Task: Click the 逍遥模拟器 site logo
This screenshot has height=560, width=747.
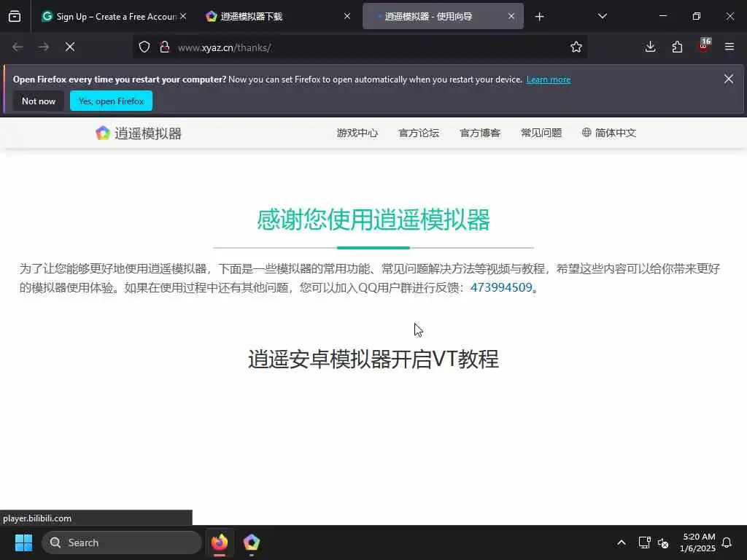Action: coord(139,133)
